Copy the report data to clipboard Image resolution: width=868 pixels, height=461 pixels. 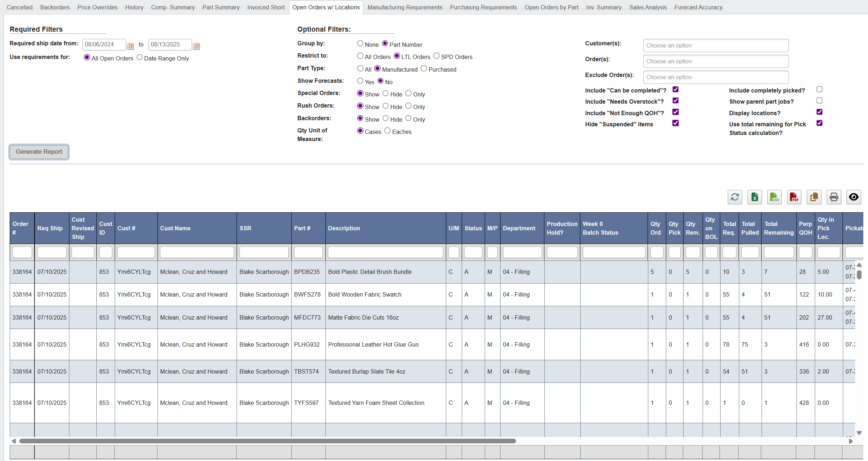(x=814, y=197)
